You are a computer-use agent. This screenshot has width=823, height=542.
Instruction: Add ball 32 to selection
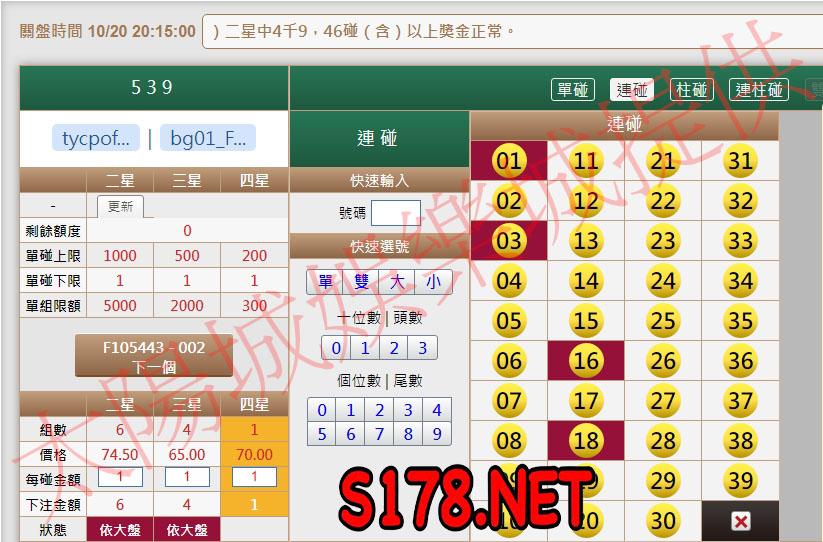(x=740, y=201)
